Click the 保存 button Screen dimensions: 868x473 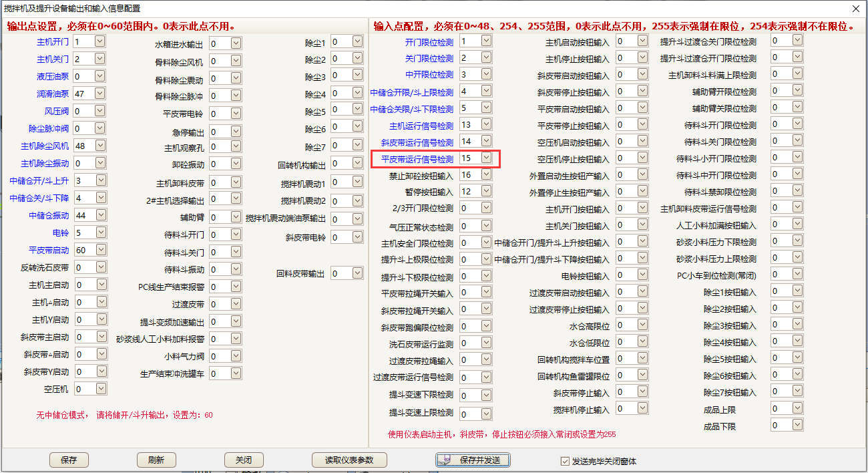click(x=69, y=460)
